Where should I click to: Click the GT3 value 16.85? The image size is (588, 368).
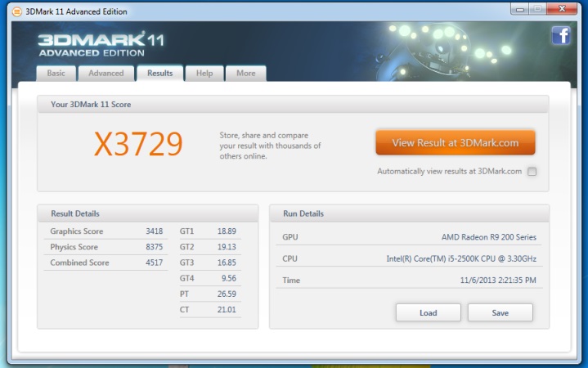[x=227, y=263]
